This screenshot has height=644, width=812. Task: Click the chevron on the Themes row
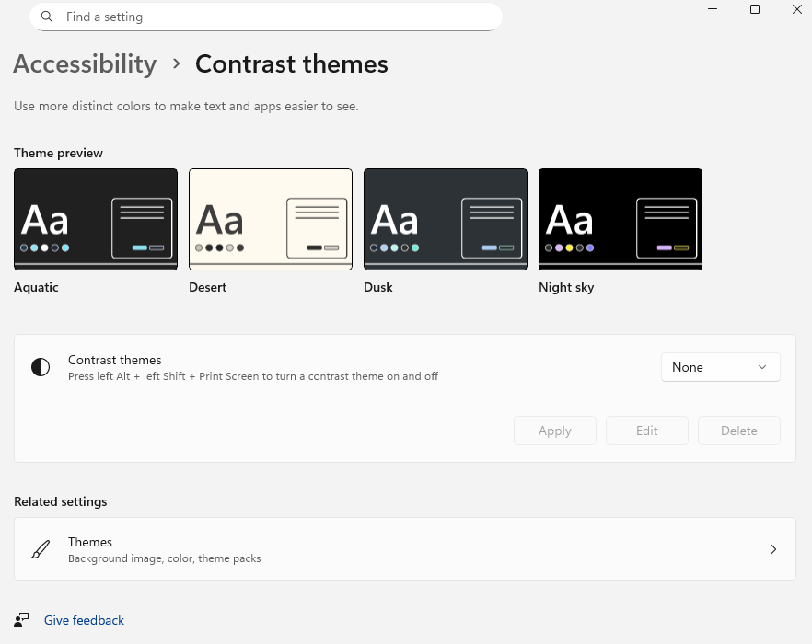[x=773, y=549]
